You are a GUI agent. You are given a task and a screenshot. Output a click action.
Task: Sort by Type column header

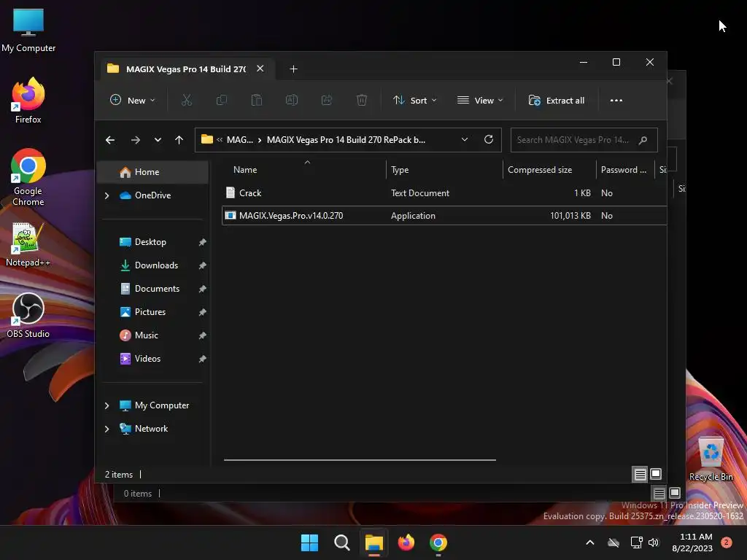(x=444, y=169)
